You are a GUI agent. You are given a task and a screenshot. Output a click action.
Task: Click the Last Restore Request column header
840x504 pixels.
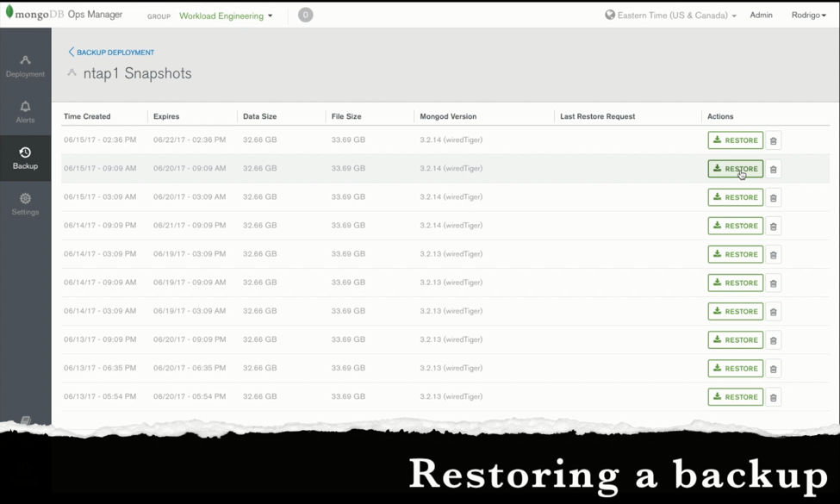[597, 116]
